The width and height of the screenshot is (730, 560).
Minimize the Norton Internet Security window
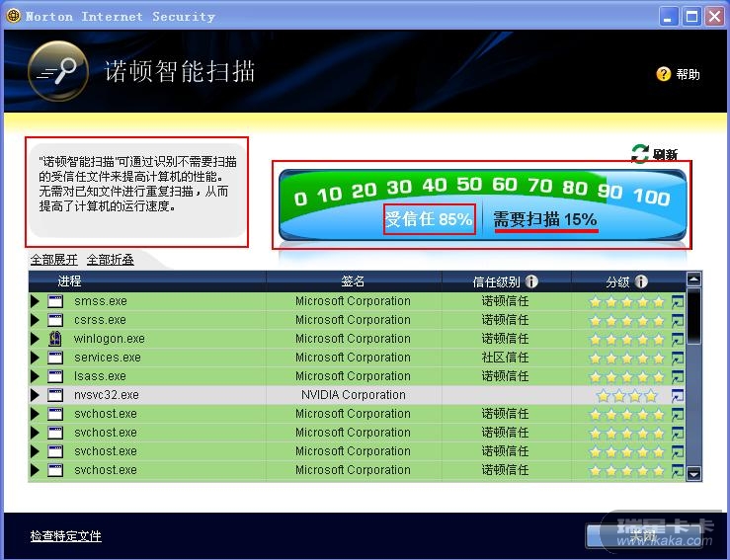[x=669, y=17]
